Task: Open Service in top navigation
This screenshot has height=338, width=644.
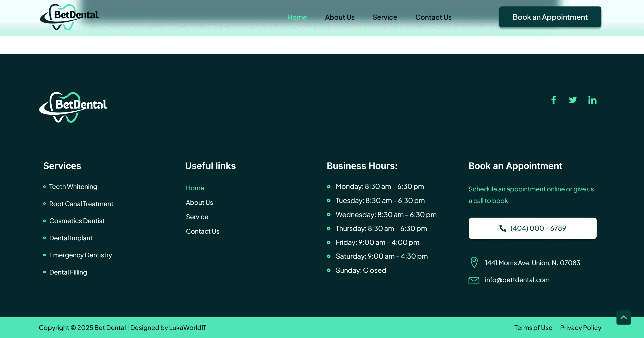Action: (x=385, y=17)
